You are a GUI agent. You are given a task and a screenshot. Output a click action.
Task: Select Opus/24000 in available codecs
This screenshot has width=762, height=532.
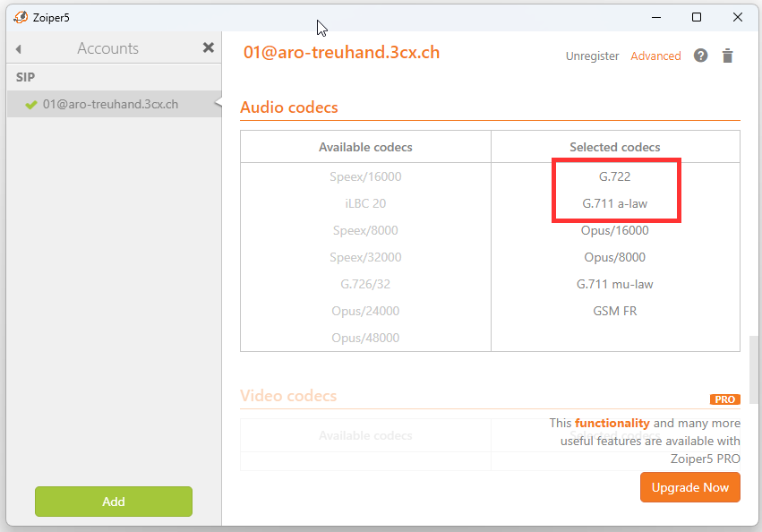pos(365,311)
